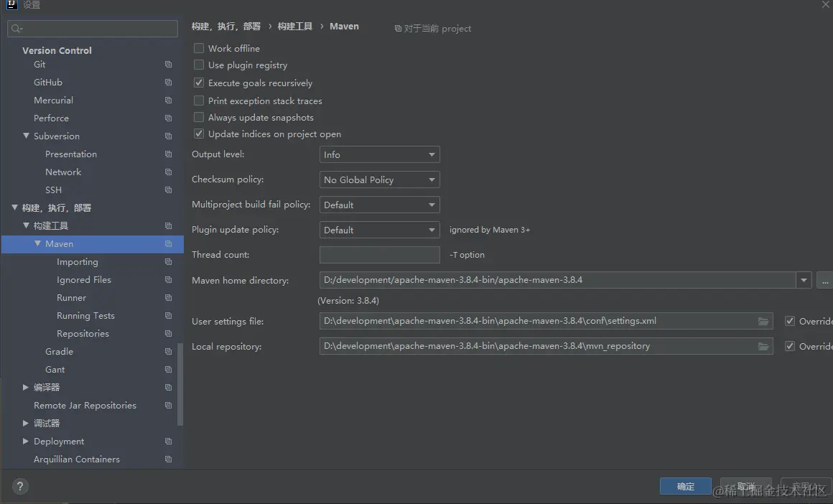Collapse the Maven tree node
The width and height of the screenshot is (833, 504).
38,244
